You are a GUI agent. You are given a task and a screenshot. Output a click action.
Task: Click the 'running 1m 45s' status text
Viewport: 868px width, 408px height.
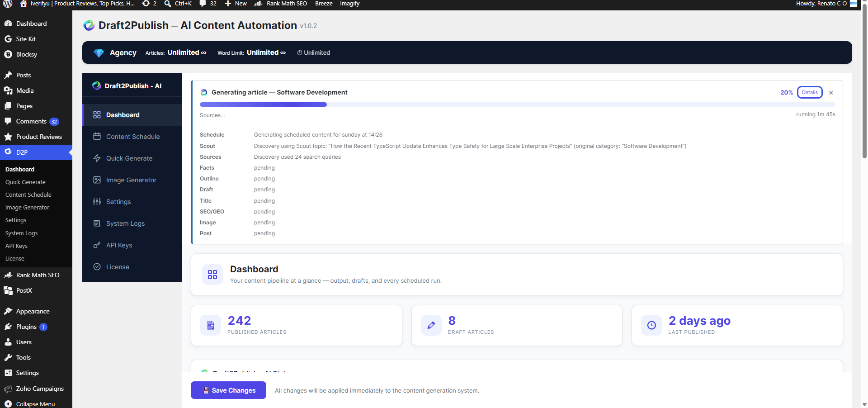point(816,114)
